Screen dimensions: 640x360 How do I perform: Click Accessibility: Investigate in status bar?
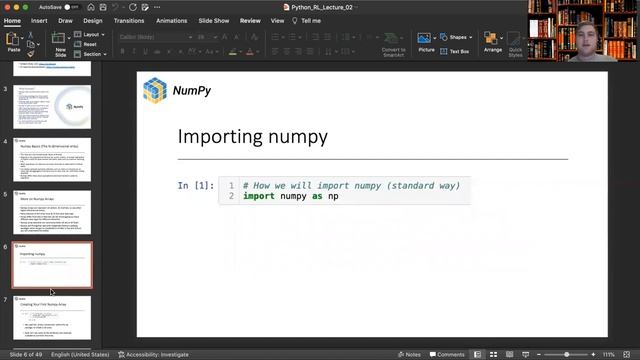(x=153, y=355)
